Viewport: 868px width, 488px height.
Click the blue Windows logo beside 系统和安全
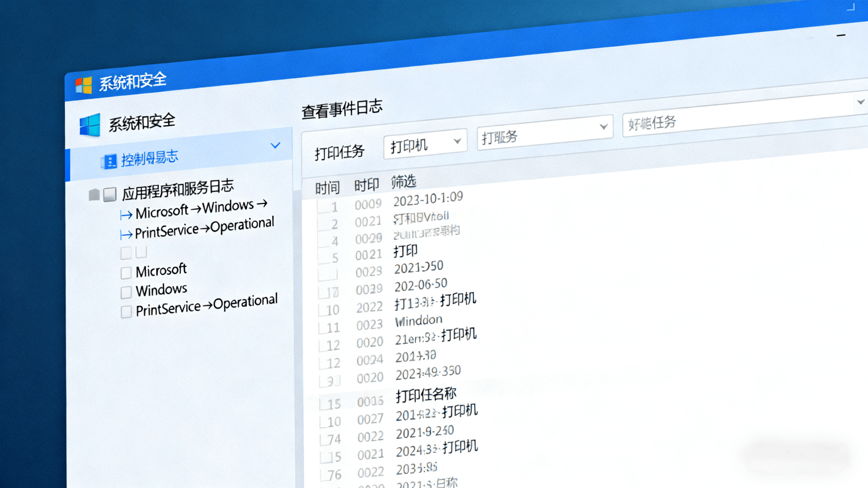tap(90, 125)
